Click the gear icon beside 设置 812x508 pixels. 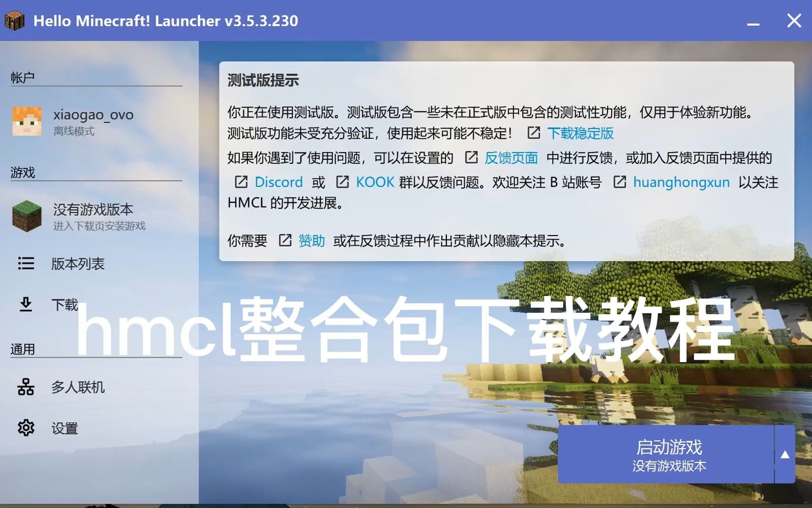click(26, 428)
